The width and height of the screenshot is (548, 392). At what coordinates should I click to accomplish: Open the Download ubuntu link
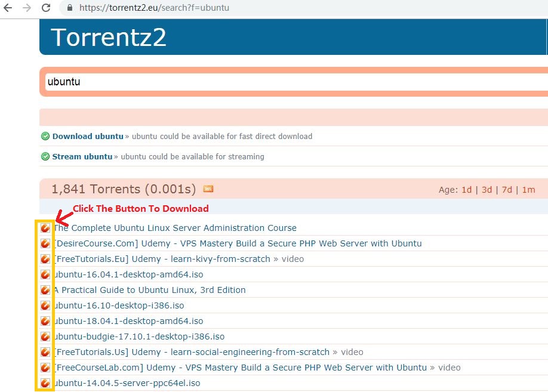pyautogui.click(x=88, y=136)
